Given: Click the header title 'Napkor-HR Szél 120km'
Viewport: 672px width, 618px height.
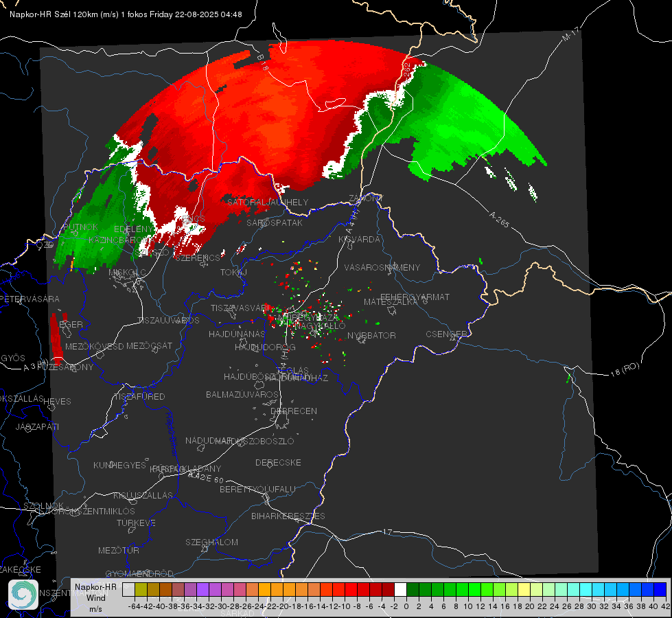Looking at the screenshot, I should [x=54, y=14].
